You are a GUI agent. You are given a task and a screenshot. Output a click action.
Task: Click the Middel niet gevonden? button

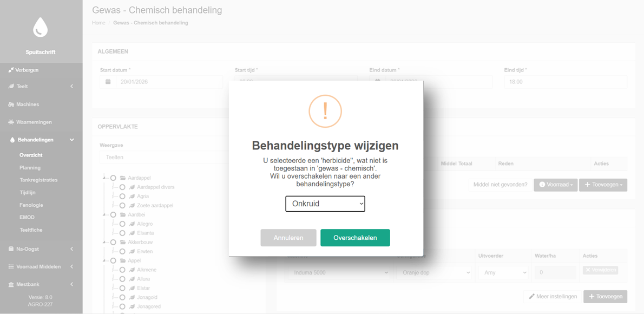(x=500, y=185)
